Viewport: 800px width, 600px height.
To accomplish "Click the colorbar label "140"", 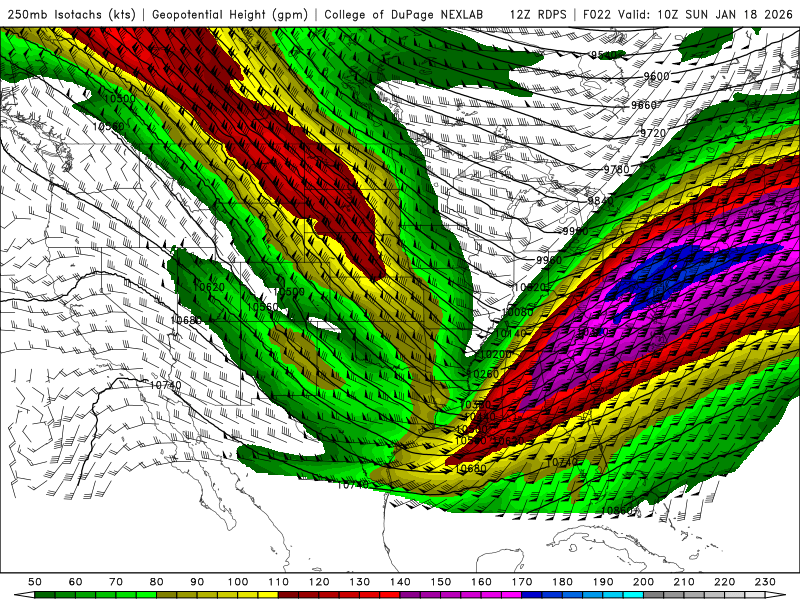I will (x=400, y=582).
